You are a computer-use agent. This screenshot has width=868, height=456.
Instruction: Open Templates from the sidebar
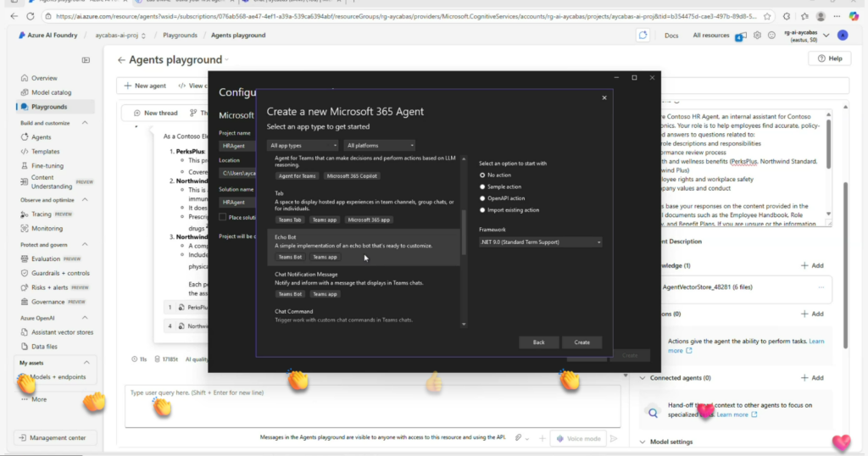click(45, 151)
